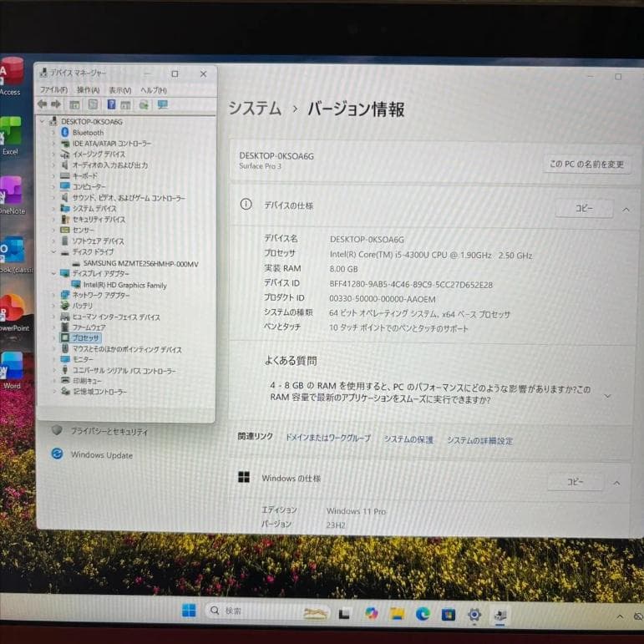Show hidden icons in the system tray
644x644 pixels.
tap(620, 616)
